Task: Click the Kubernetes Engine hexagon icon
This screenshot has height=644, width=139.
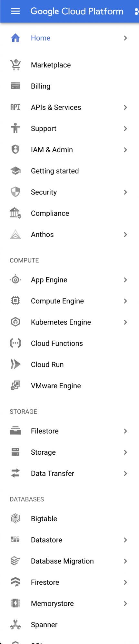Action: coord(15,322)
